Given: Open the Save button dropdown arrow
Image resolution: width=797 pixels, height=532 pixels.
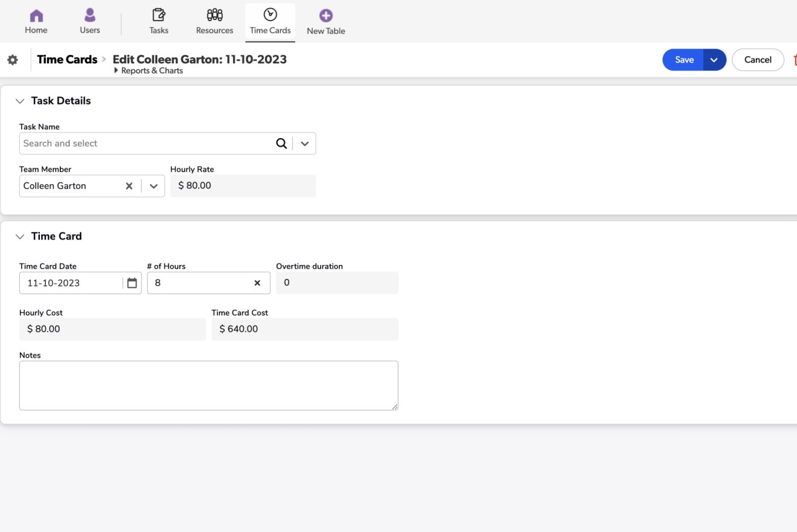Looking at the screenshot, I should [714, 60].
